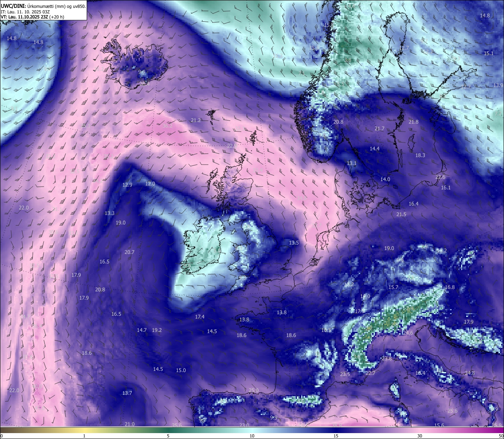Click the 25.0 value label

pyautogui.click(x=254, y=391)
